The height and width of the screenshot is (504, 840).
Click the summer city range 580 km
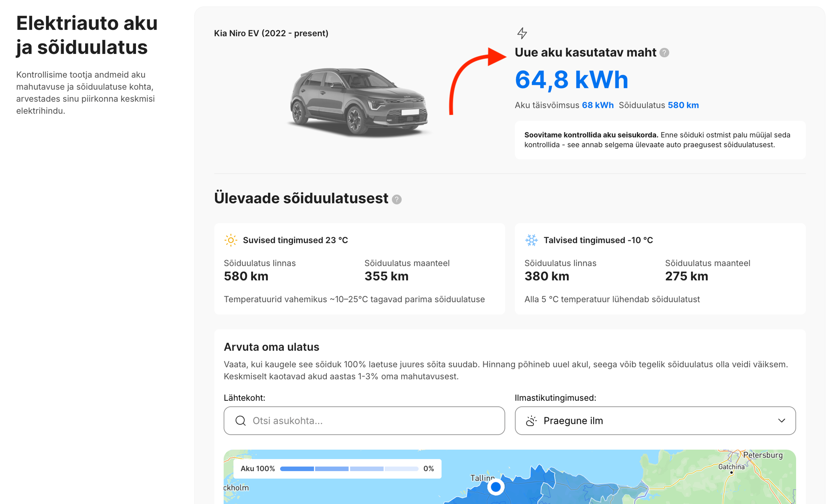click(x=246, y=276)
